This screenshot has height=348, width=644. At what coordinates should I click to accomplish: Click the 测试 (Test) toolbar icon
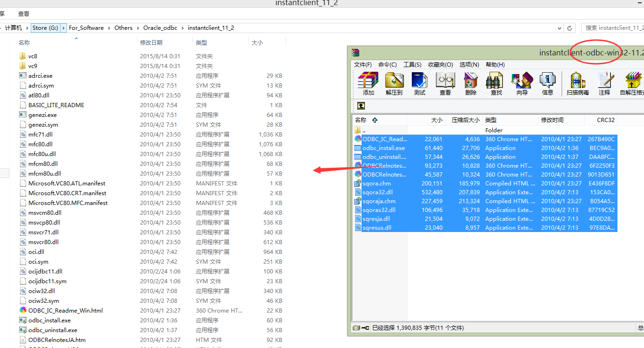pyautogui.click(x=419, y=80)
